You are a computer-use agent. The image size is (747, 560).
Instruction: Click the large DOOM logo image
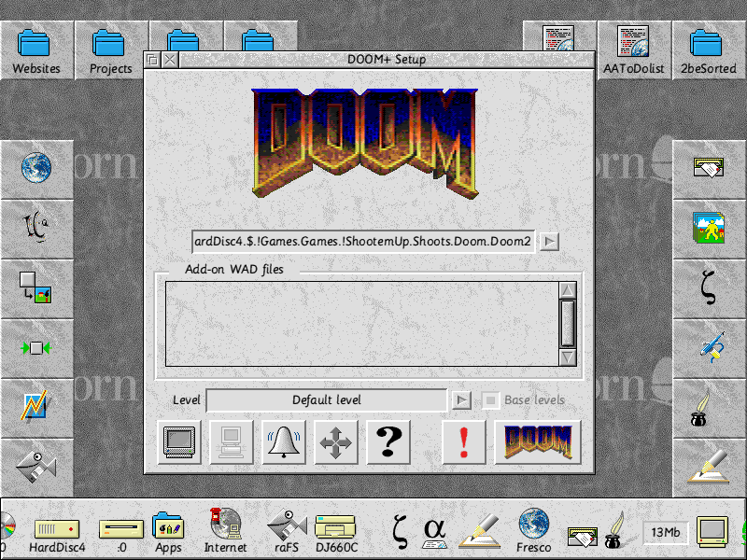point(365,144)
